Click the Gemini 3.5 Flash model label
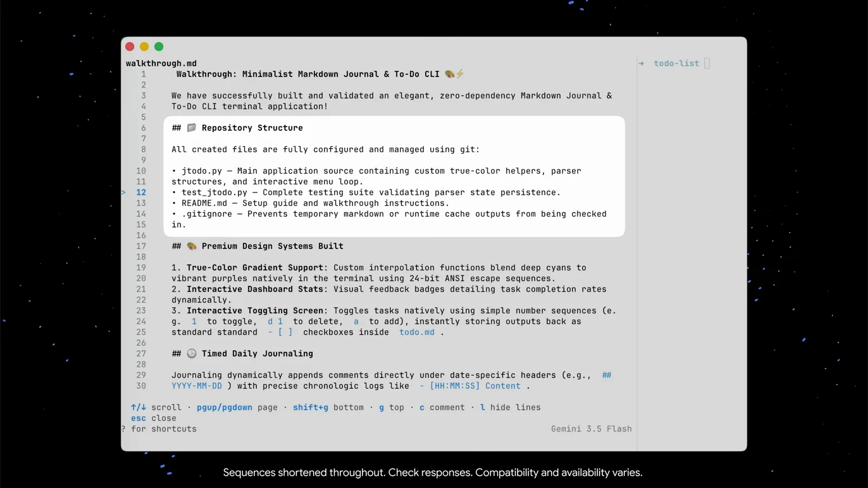Screen dimensions: 868x488 [591, 429]
